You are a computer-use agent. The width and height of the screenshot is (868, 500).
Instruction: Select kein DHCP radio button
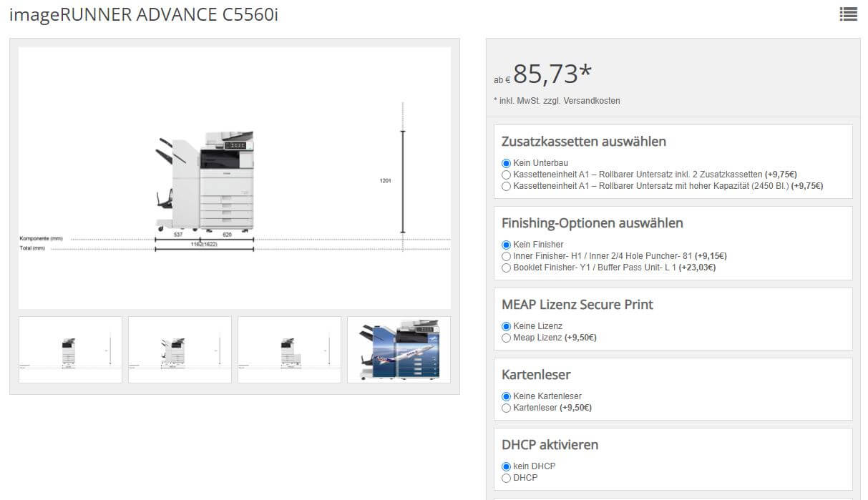507,466
